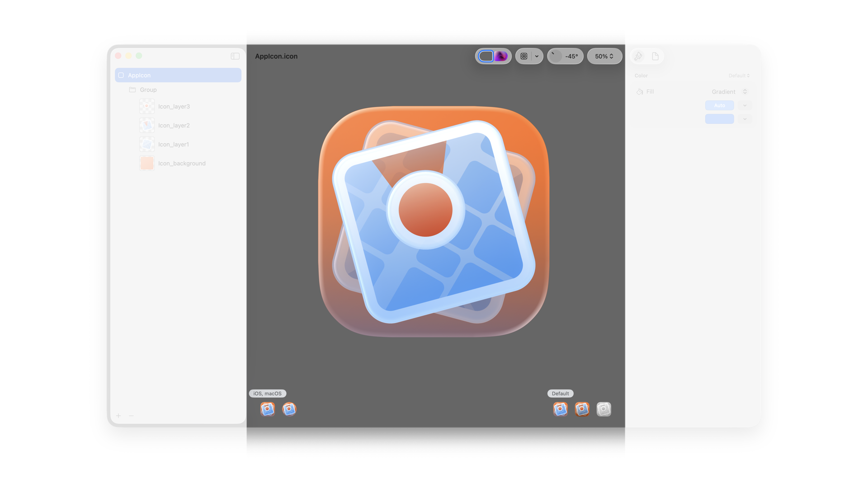Click the blue gradient color swatch

coord(719,119)
